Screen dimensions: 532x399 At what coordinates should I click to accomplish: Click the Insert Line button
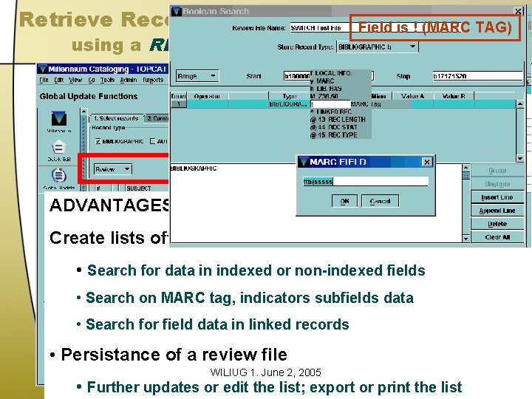(497, 197)
